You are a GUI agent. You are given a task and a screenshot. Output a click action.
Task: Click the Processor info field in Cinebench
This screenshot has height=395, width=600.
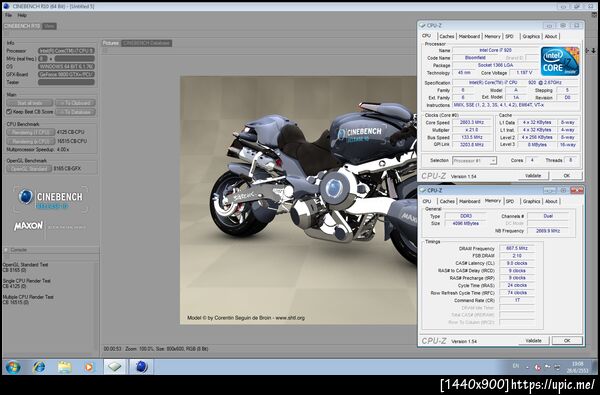66,51
